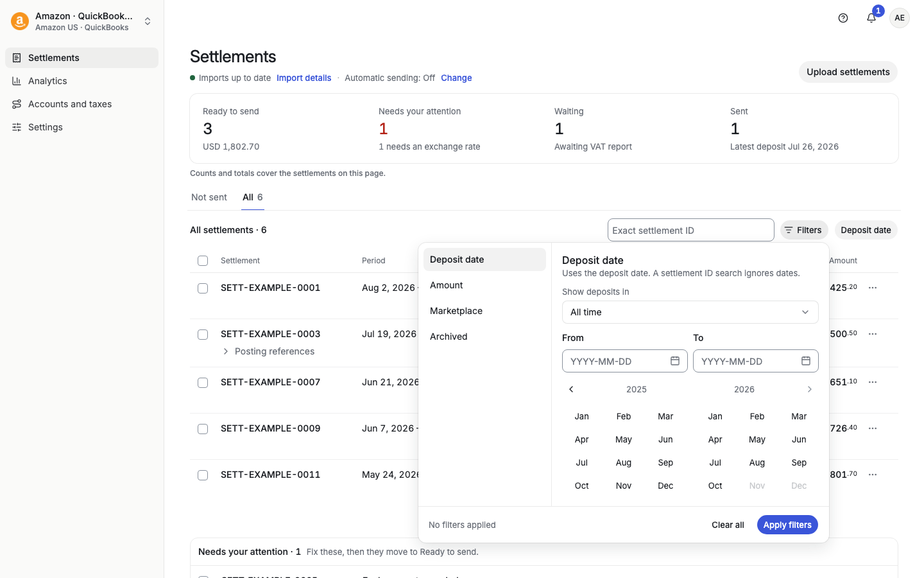The height and width of the screenshot is (578, 924).
Task: Open the AE user avatar menu
Action: coord(900,18)
